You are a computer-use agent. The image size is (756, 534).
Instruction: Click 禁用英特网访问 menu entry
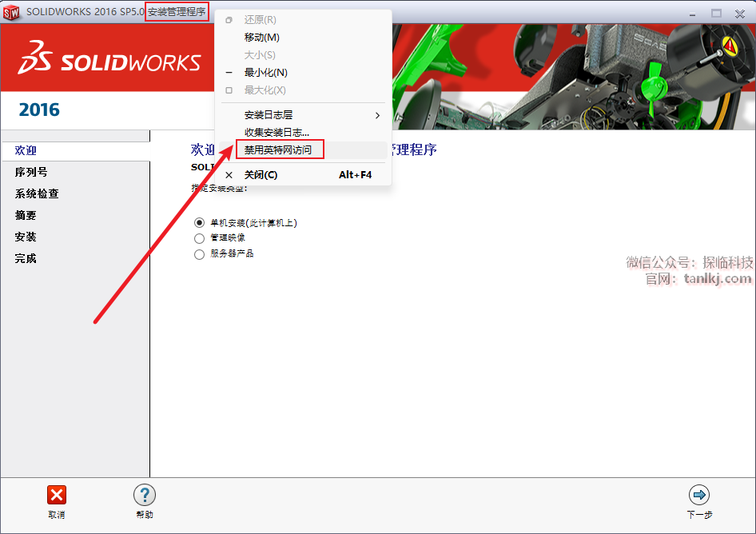point(303,150)
